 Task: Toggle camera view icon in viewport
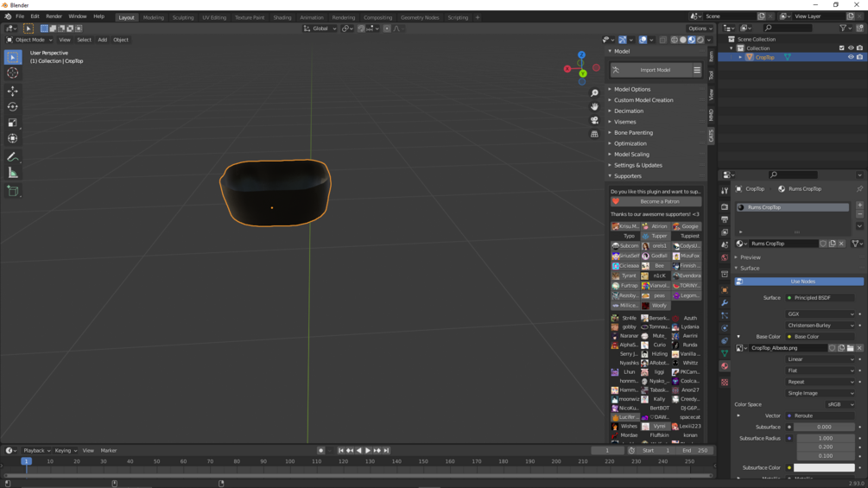point(594,120)
